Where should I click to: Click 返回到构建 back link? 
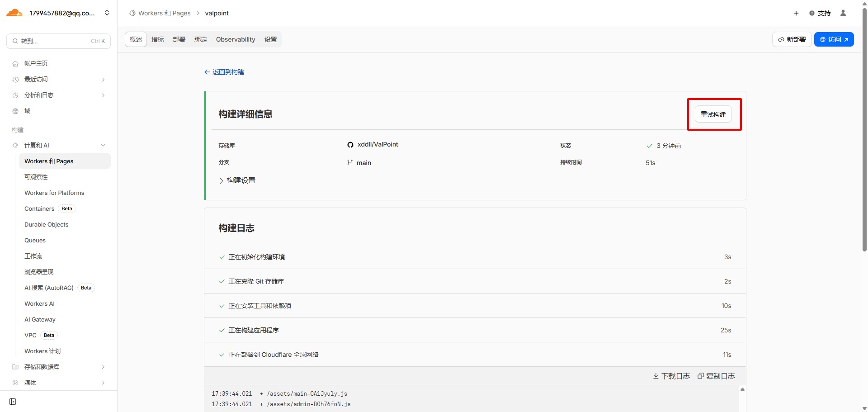(224, 72)
